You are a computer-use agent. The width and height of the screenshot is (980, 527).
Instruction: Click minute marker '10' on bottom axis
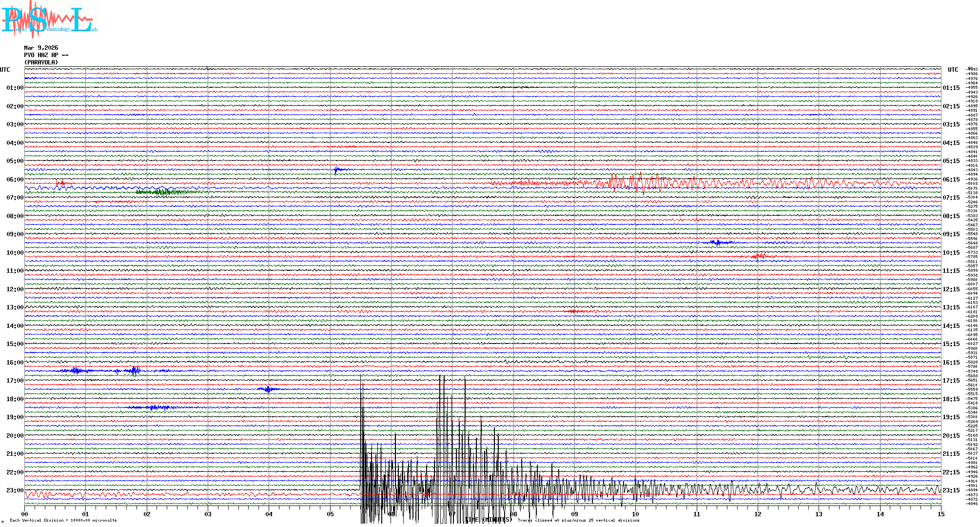coord(635,514)
